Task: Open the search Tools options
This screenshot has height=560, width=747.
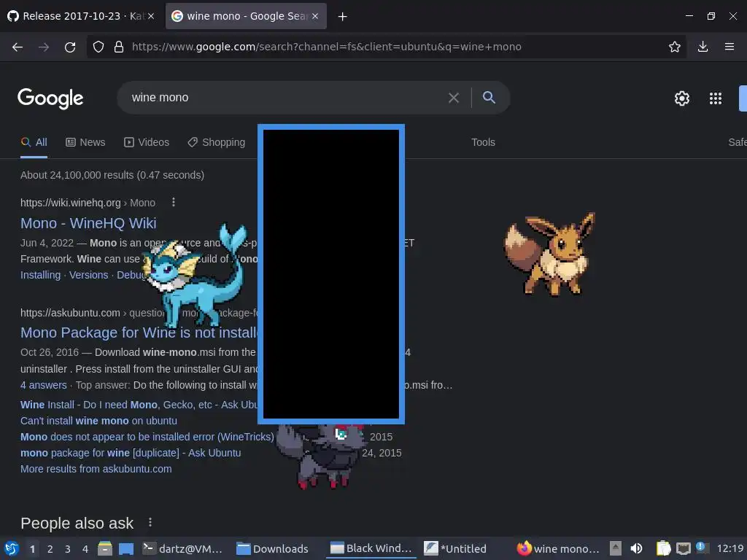Action: (483, 142)
